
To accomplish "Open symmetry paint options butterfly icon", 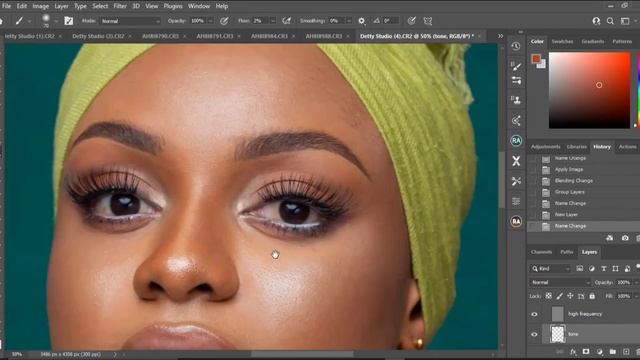I will [428, 21].
